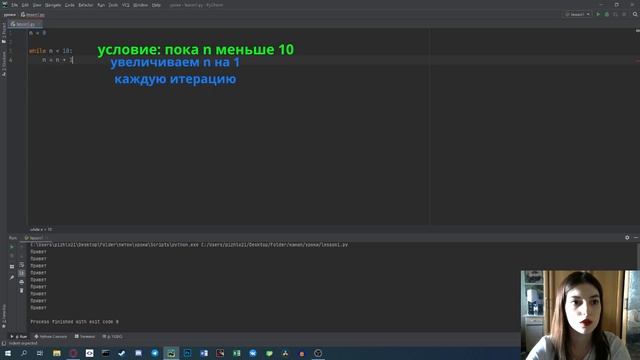Open the Window menu
The width and height of the screenshot is (640, 360).
coord(140,5)
